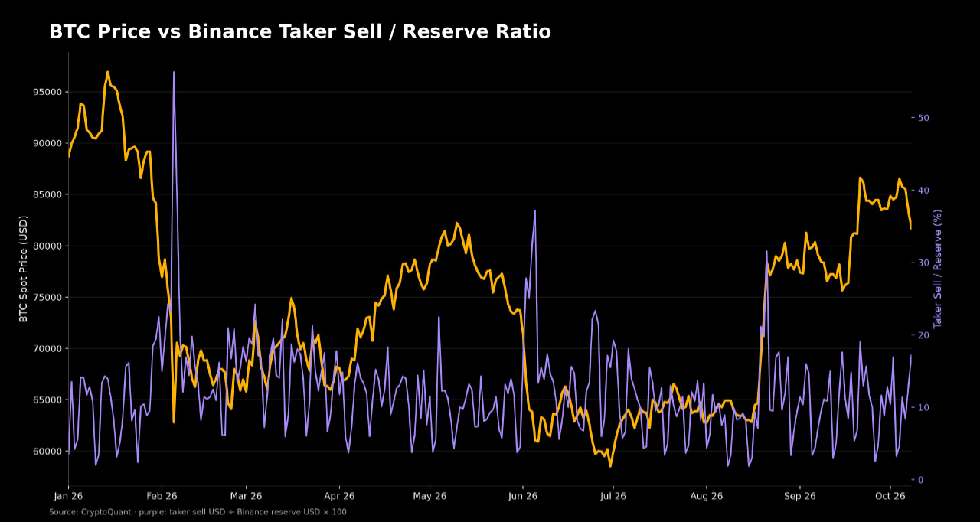Image resolution: width=980 pixels, height=522 pixels.
Task: Click the 'Oct 26' date label
Action: click(890, 496)
